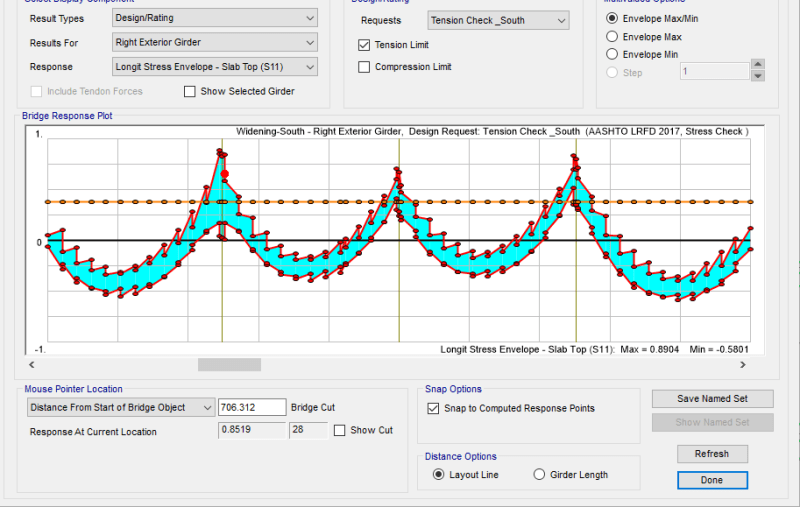Click the horizontal scrollbar thumb under plot

pos(229,365)
